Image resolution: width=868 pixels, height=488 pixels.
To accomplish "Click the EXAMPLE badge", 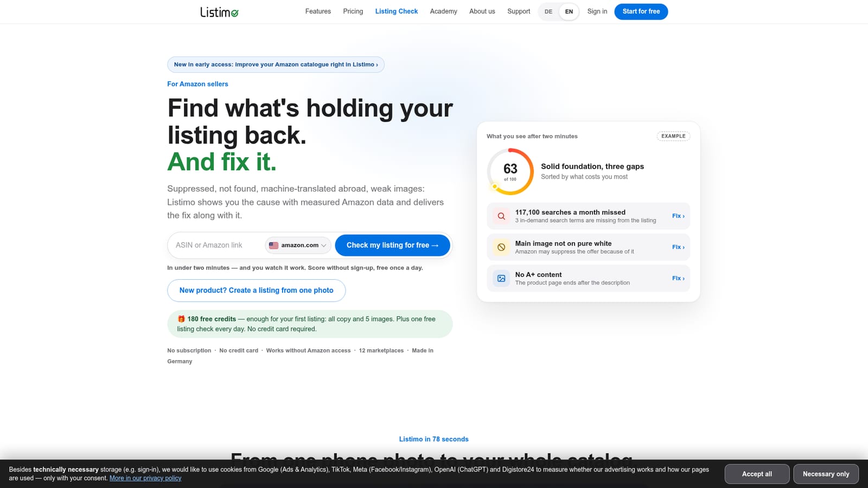I will tap(673, 136).
